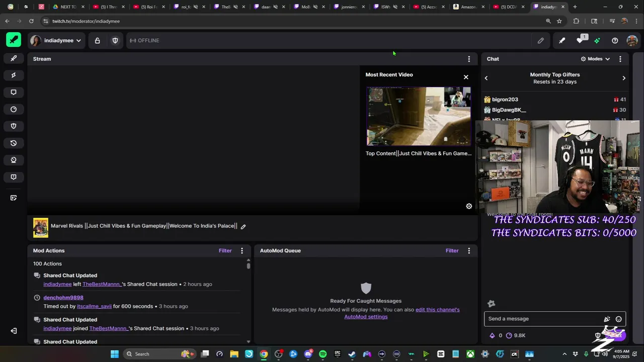Open the Mod Actions three-dot menu
Viewport: 644px width, 362px height.
click(242, 250)
